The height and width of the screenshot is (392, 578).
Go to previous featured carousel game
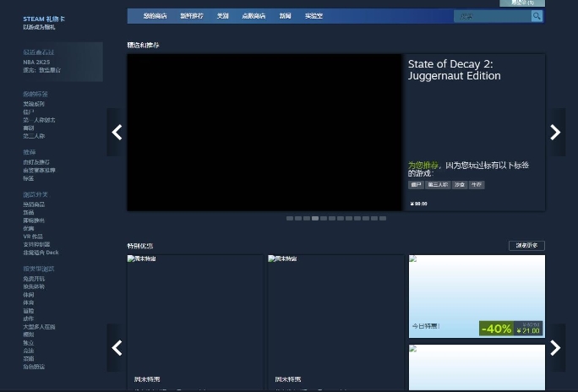click(117, 133)
